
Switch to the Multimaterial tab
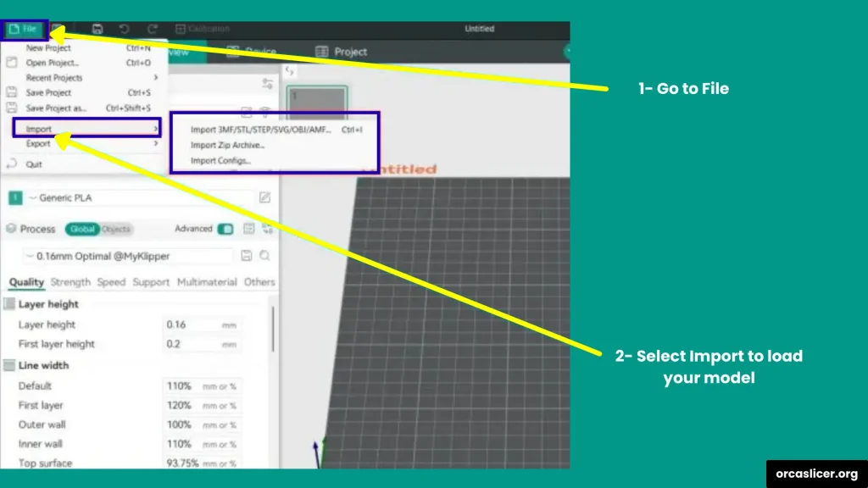click(x=207, y=282)
